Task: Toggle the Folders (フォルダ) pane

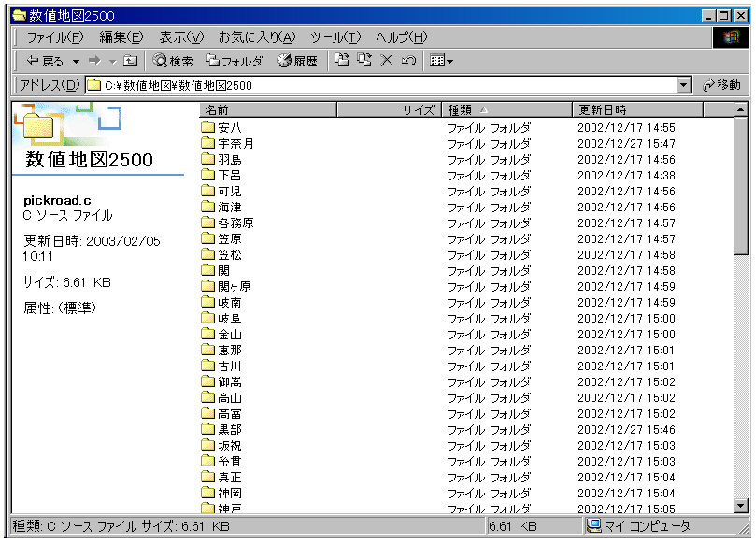Action: click(235, 61)
